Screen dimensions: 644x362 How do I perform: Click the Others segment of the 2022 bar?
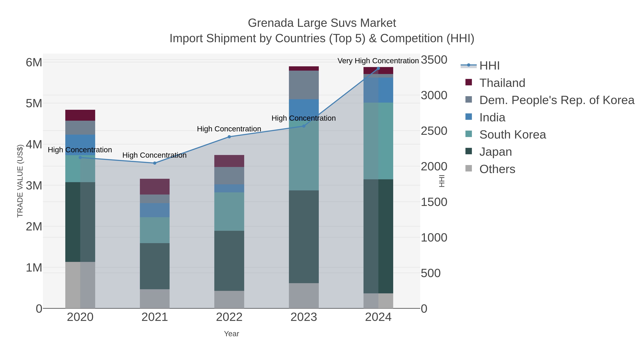click(x=229, y=300)
